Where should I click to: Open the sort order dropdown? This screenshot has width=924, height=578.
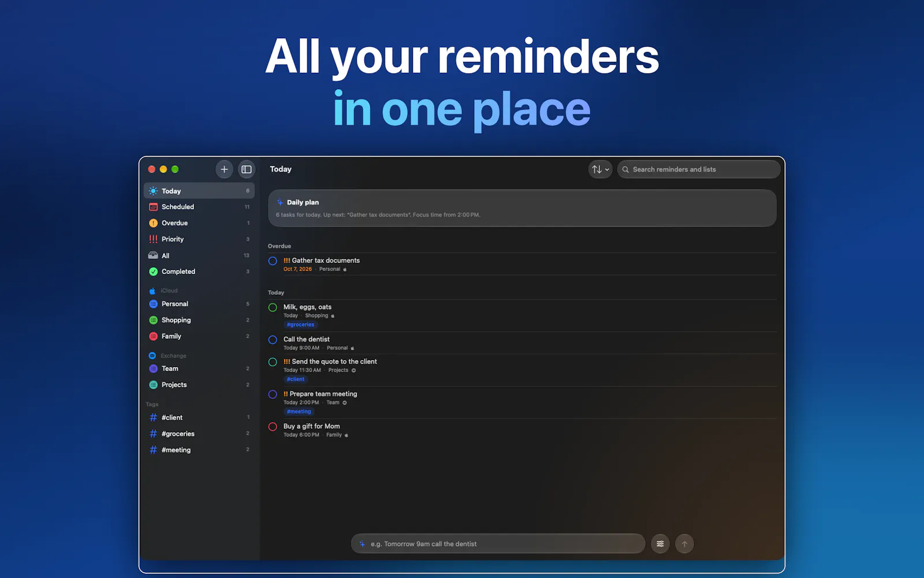pyautogui.click(x=601, y=169)
